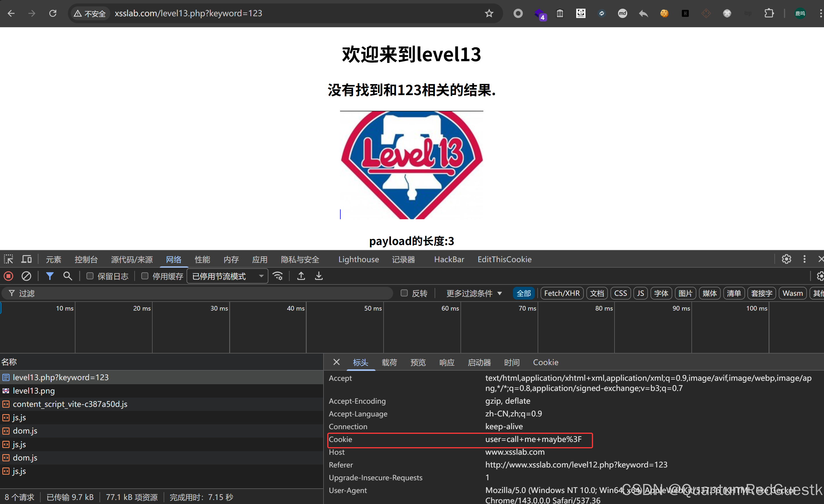
Task: Click the import HAR upload icon
Action: 301,276
